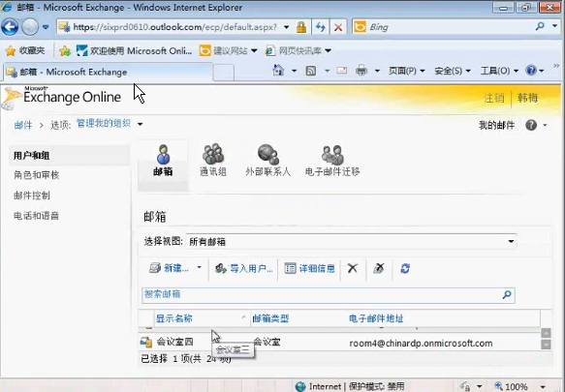Click the add-to-favorites-bar star icon

(x=65, y=50)
